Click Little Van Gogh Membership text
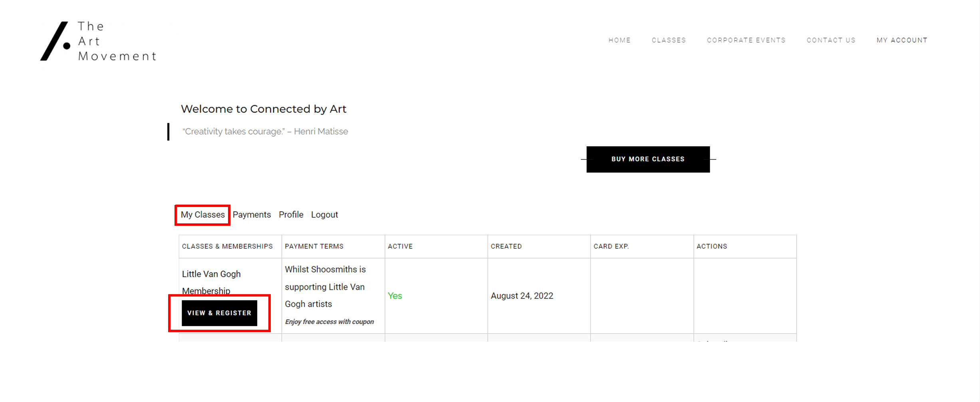This screenshot has width=980, height=402. (x=211, y=282)
